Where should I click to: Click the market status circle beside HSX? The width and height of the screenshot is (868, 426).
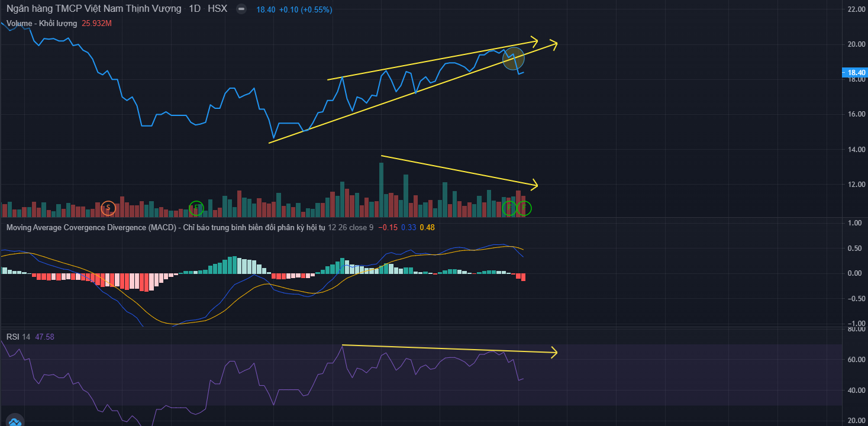pyautogui.click(x=240, y=9)
